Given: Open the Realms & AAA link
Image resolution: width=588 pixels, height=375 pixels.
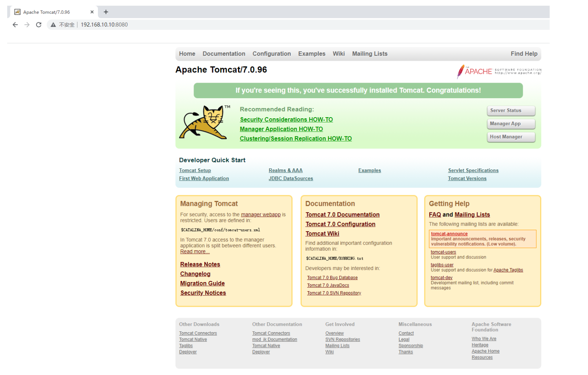Looking at the screenshot, I should point(285,171).
